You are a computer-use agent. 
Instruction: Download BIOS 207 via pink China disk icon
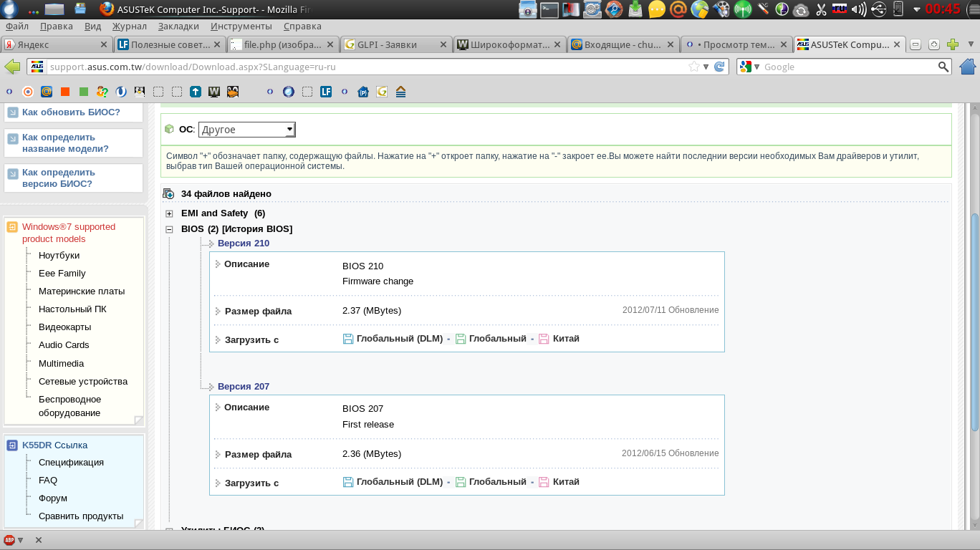coord(544,482)
